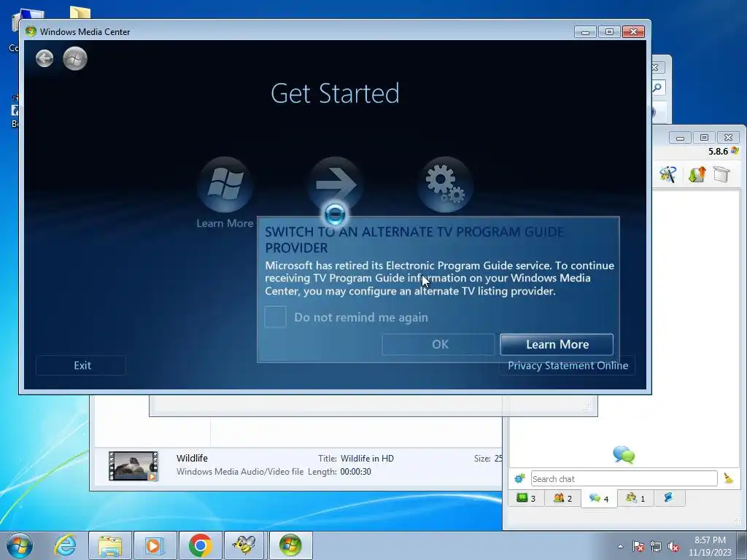Image resolution: width=747 pixels, height=560 pixels.
Task: Minimize the chat application window
Action: coord(681,138)
